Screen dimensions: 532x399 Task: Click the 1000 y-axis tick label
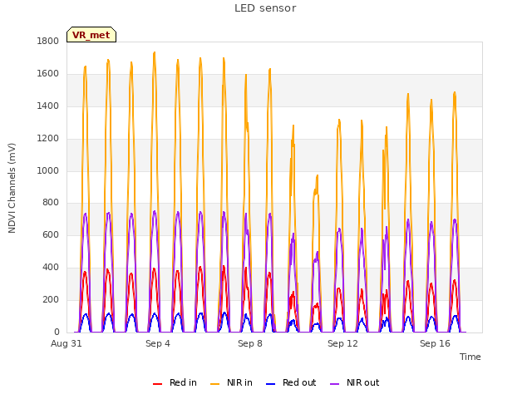tap(48, 170)
